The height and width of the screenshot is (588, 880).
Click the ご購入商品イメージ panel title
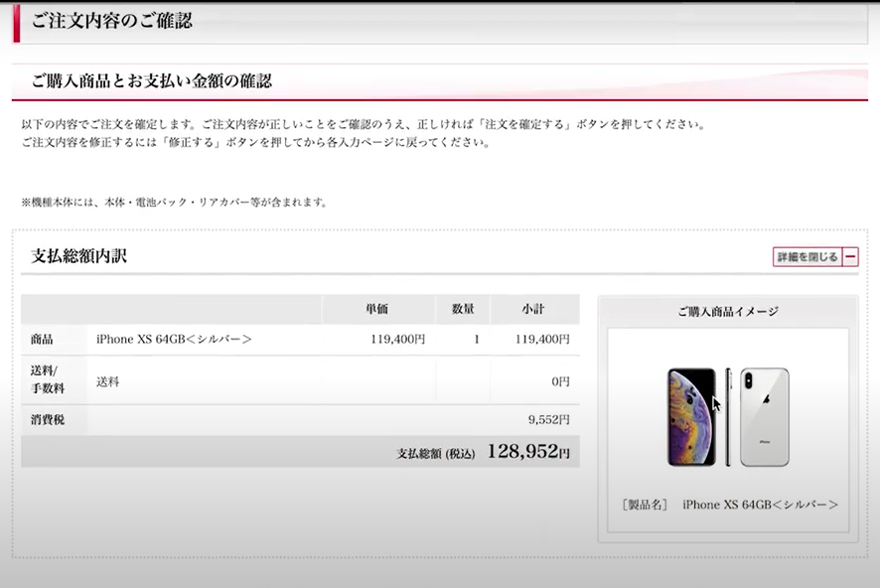click(x=727, y=311)
